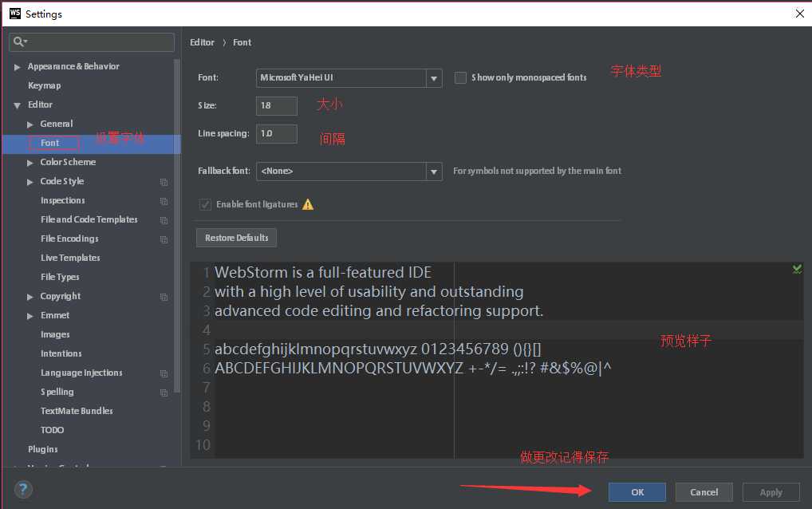
Task: Click project-level icon beside File and Code Templates
Action: click(x=164, y=220)
